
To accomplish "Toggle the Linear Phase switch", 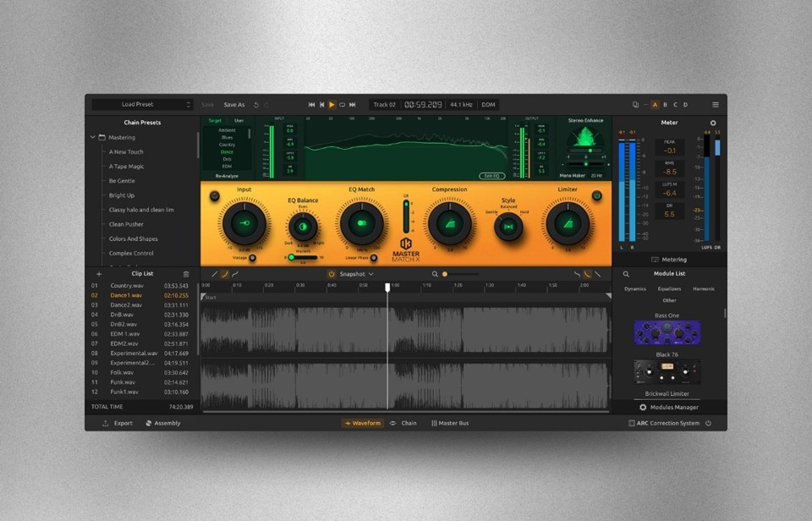I will [x=373, y=258].
